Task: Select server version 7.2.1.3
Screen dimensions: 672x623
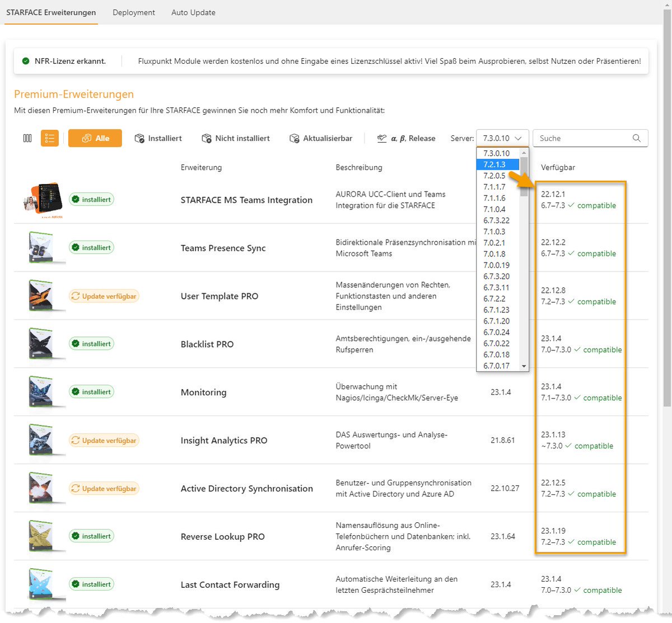Action: click(498, 165)
